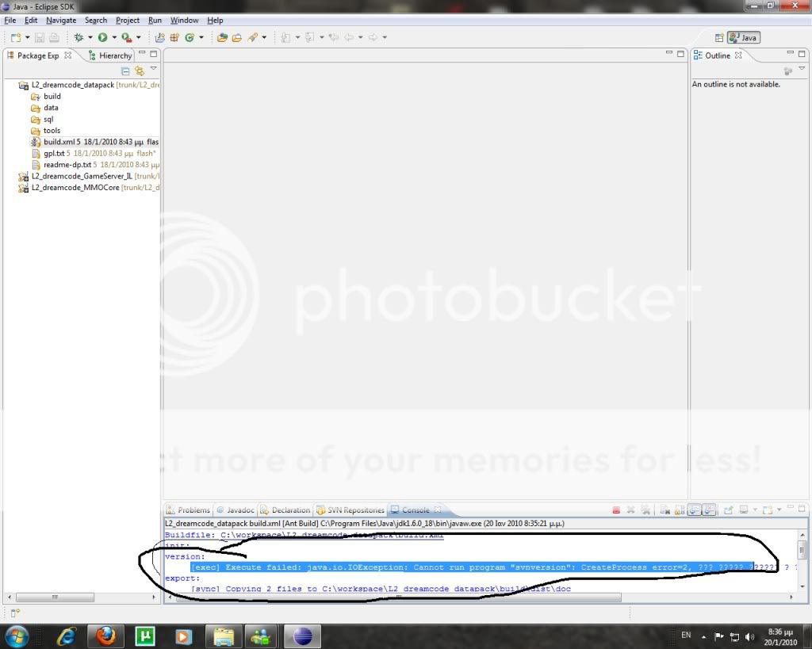Screen dimensions: 812x649
Task: Open the Package Explorer view menu arrow
Action: 154,70
